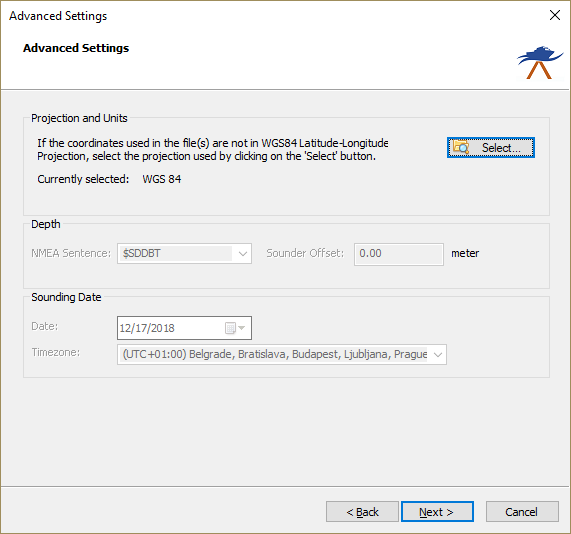Close the Advanced Settings dialog
571x534 pixels.
point(555,15)
